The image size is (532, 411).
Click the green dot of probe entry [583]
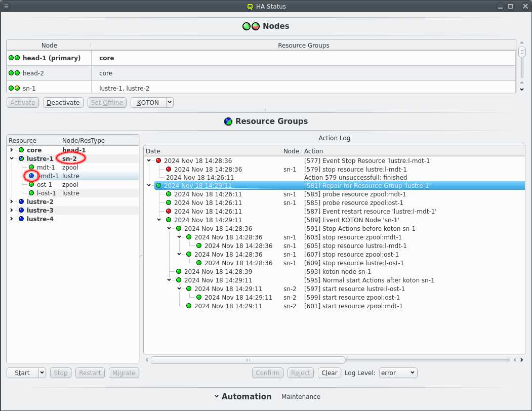[169, 194]
